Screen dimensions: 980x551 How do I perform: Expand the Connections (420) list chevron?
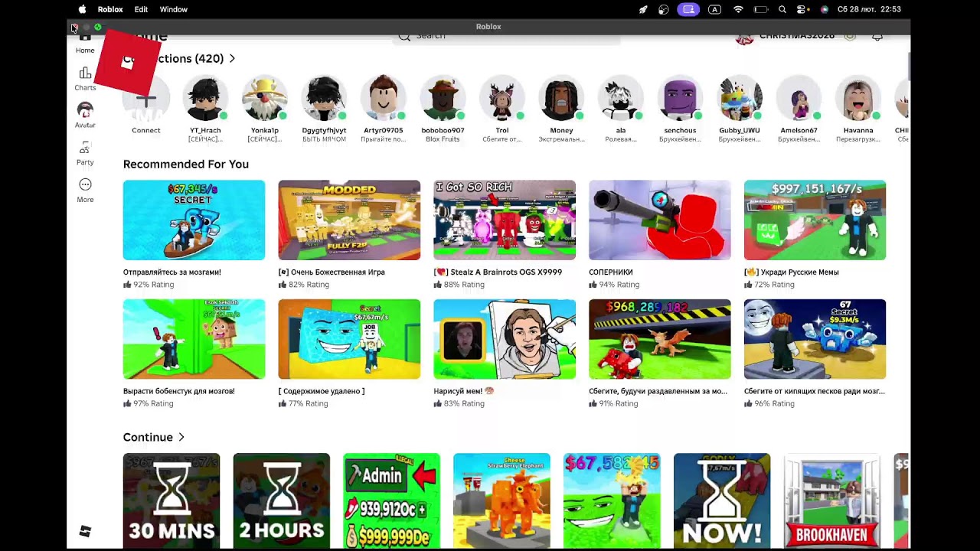coord(232,58)
